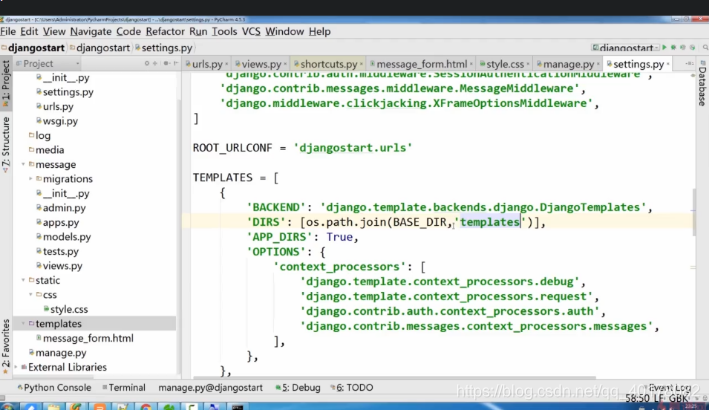Switch to the views.py tab
The height and width of the screenshot is (410, 710).
pyautogui.click(x=259, y=64)
